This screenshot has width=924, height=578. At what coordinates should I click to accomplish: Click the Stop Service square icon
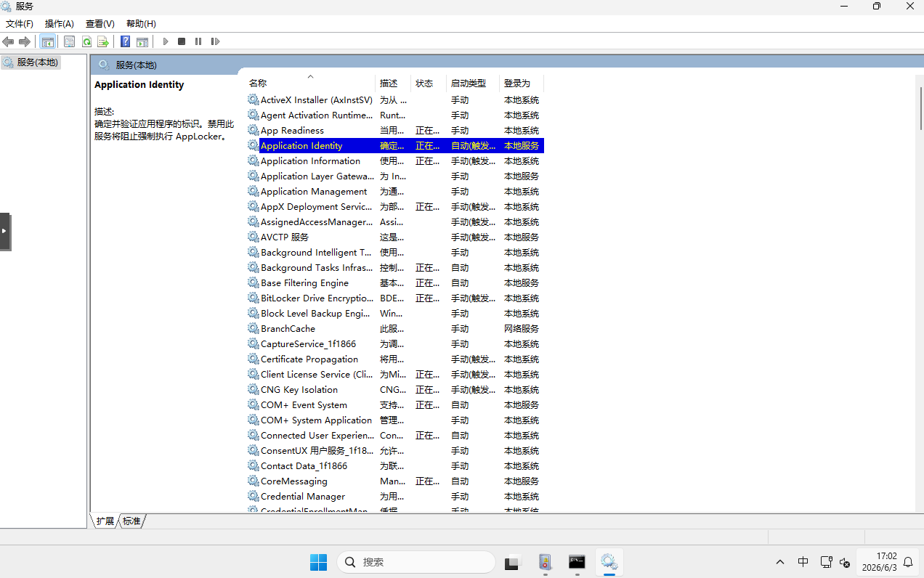(x=182, y=41)
